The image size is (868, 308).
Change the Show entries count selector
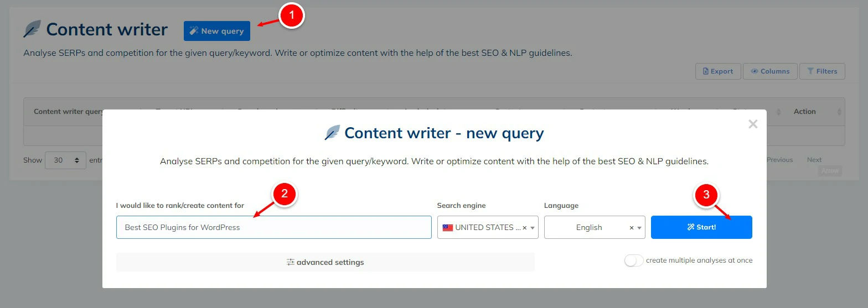[65, 160]
